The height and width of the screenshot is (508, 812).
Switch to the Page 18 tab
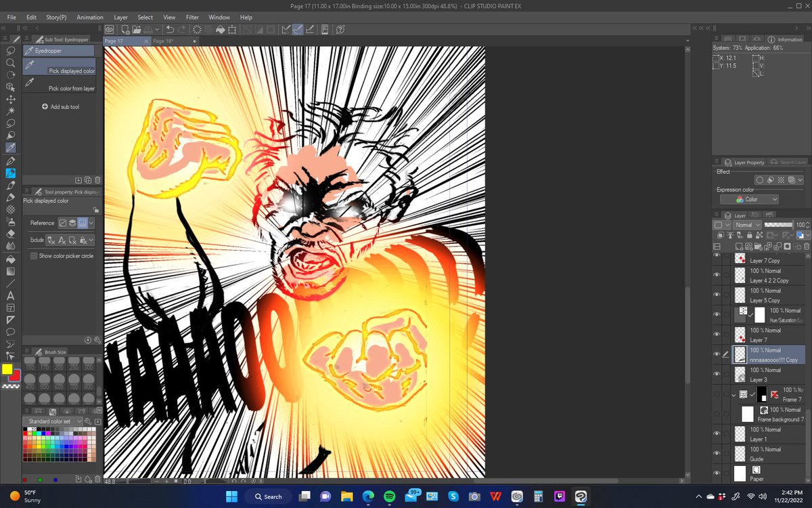tap(164, 41)
